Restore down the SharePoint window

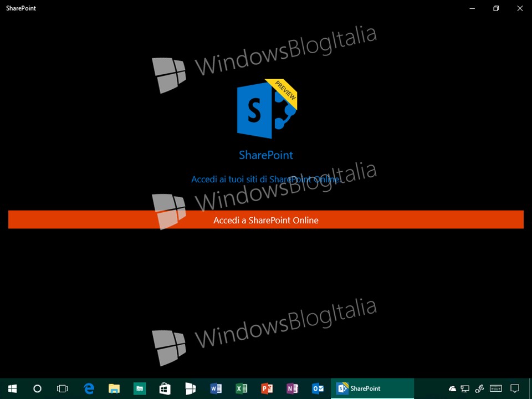coord(496,8)
